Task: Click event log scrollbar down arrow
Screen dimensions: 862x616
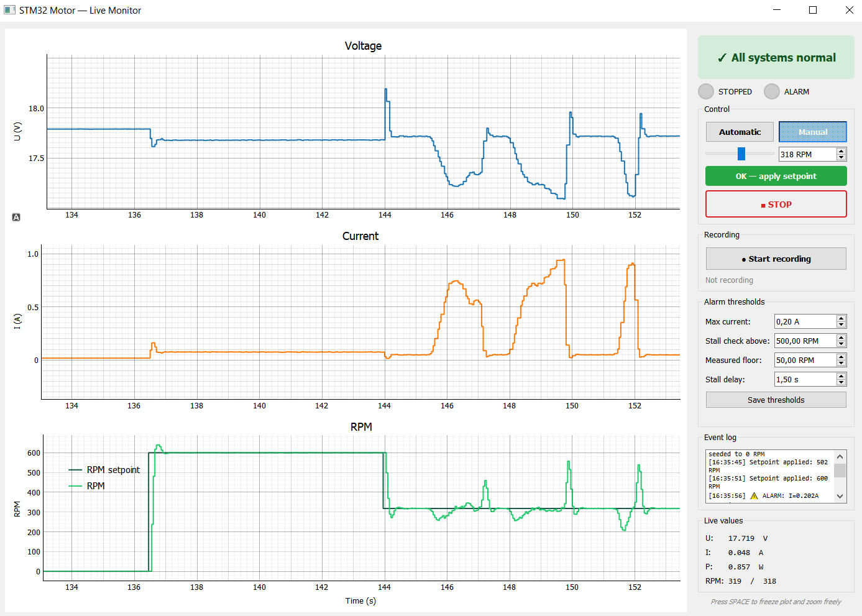Action: click(840, 496)
